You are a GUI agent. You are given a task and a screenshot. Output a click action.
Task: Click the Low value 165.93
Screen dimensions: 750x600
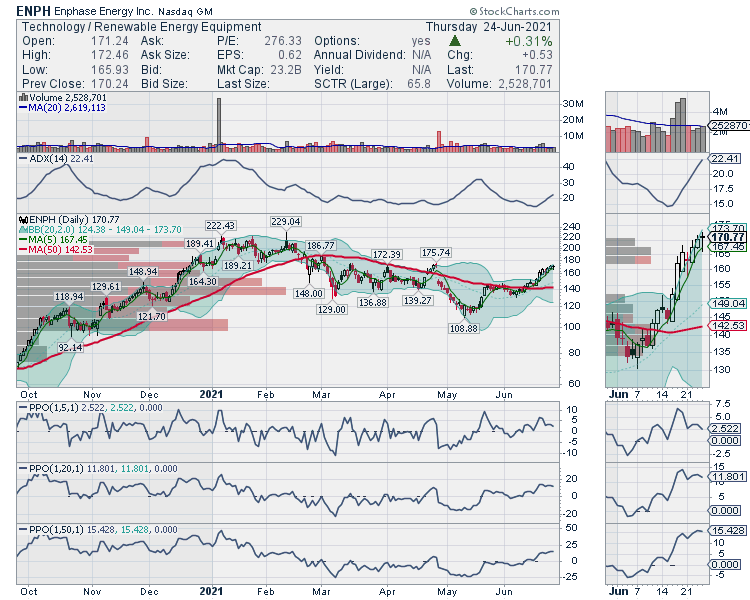pos(110,69)
